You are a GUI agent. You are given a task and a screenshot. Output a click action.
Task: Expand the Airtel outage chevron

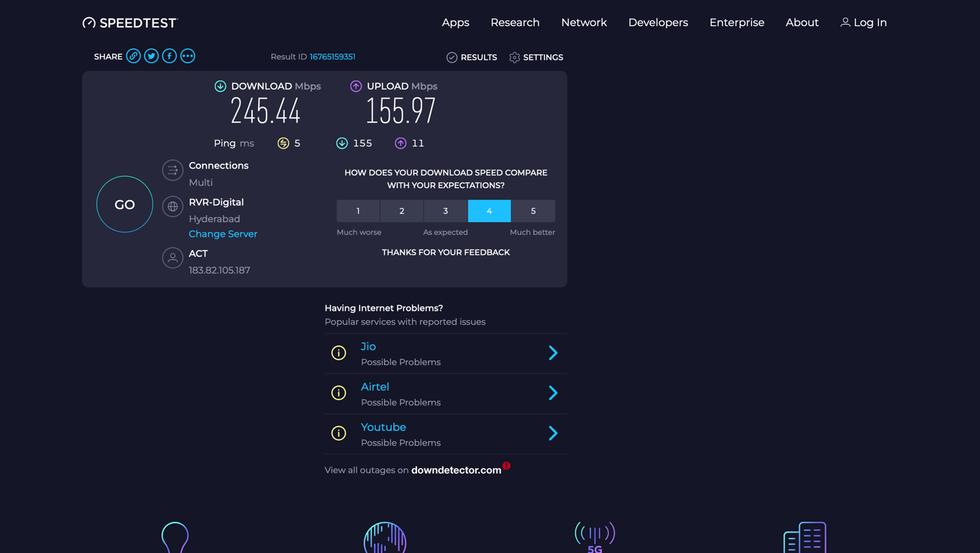(553, 393)
